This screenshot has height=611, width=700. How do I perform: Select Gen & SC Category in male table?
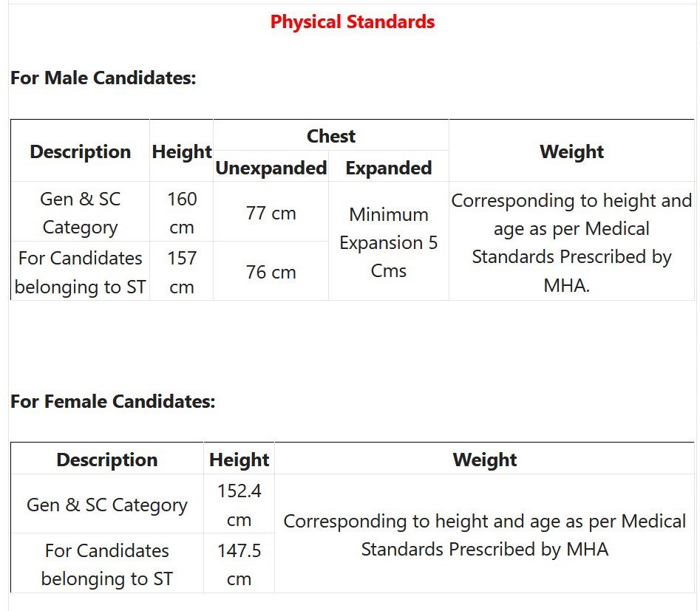(80, 213)
